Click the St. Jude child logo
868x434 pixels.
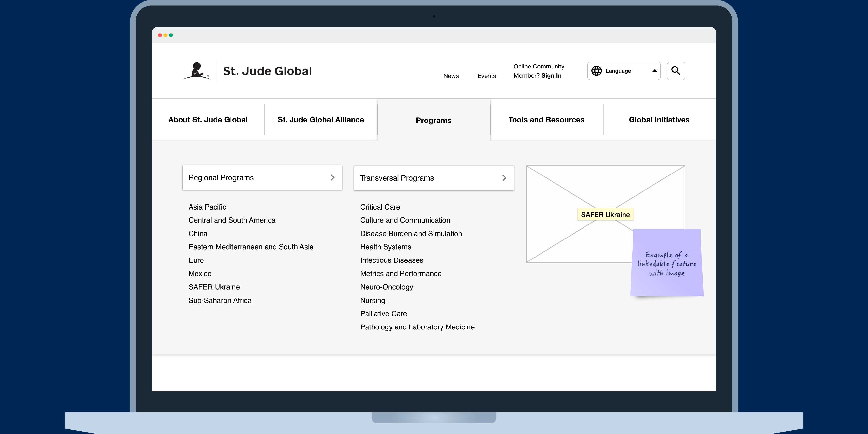(x=197, y=71)
